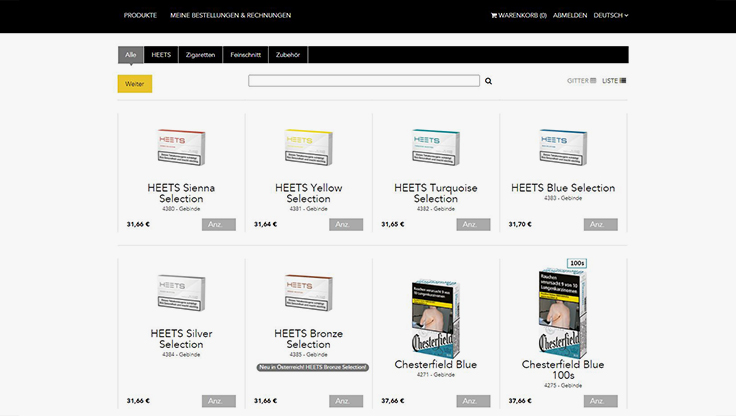Screen dimensions: 736x416
Task: Click Abmelden to log out
Action: (570, 15)
